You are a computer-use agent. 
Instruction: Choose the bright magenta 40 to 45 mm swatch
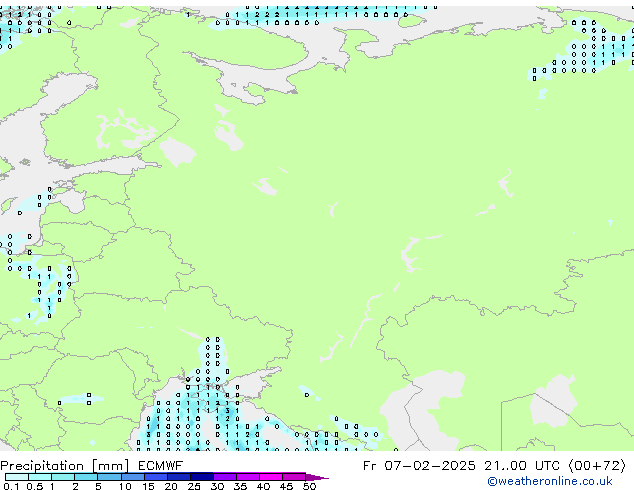[x=271, y=477]
